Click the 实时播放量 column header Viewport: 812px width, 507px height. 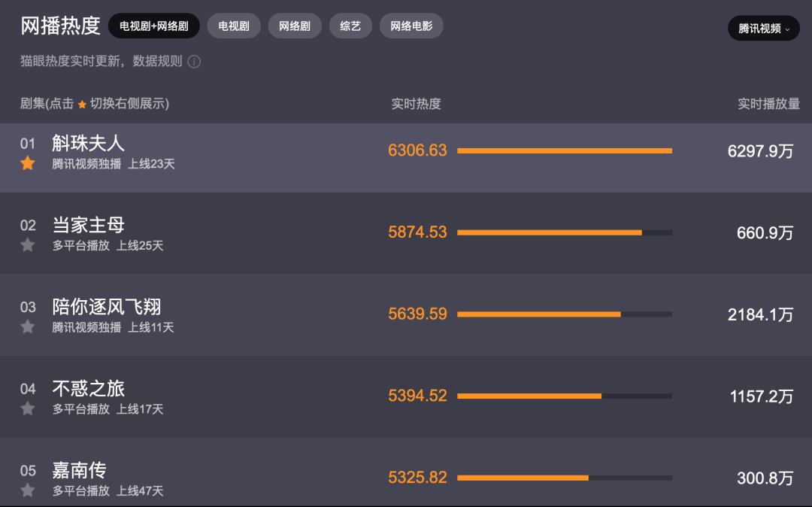pos(768,104)
